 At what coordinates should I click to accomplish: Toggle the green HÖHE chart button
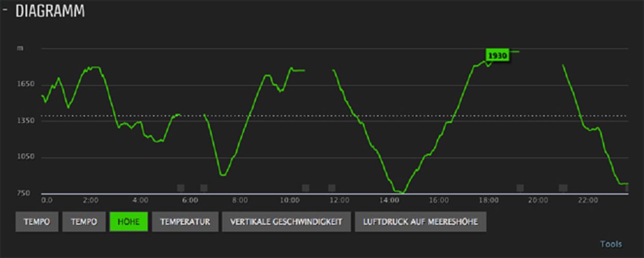click(x=128, y=222)
